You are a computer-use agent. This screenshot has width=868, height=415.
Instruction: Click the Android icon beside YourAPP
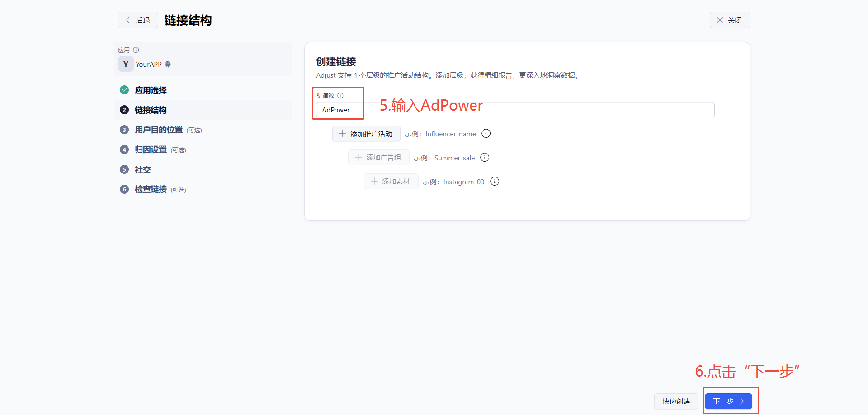(x=168, y=64)
